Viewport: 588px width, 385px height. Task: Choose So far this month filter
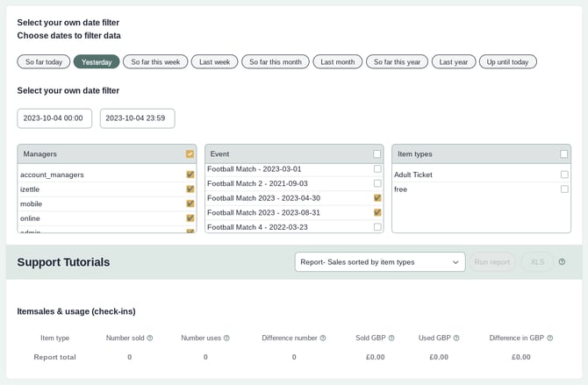275,61
